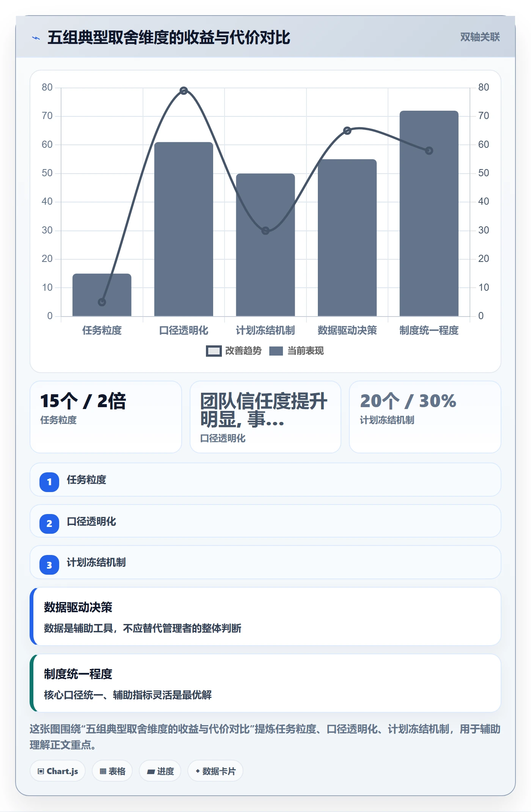Click the line data point on 任务粒度 bar
Viewport: 531px width, 812px height.
[102, 302]
